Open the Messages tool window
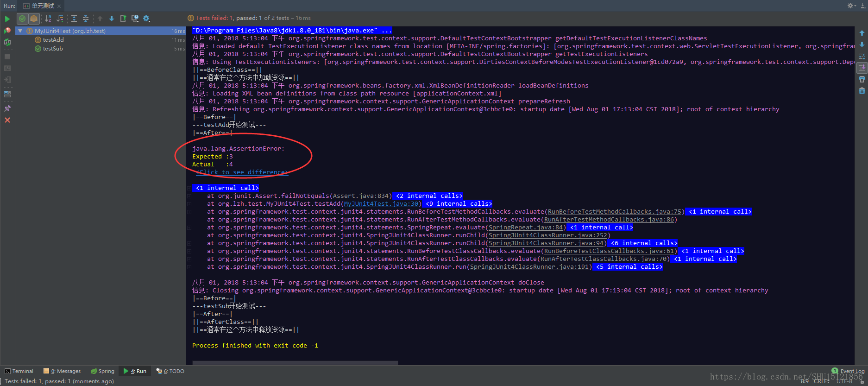This screenshot has width=868, height=386. click(x=62, y=371)
